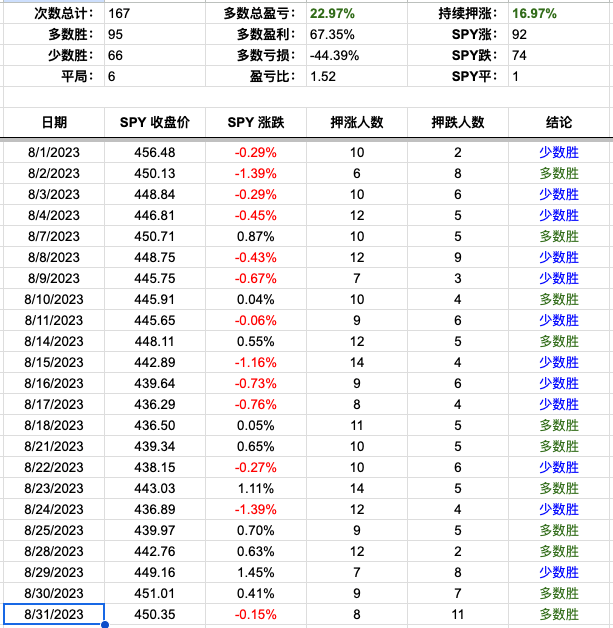613x628 pixels.
Task: Select the date cell 8/10/2023
Action: coord(54,299)
